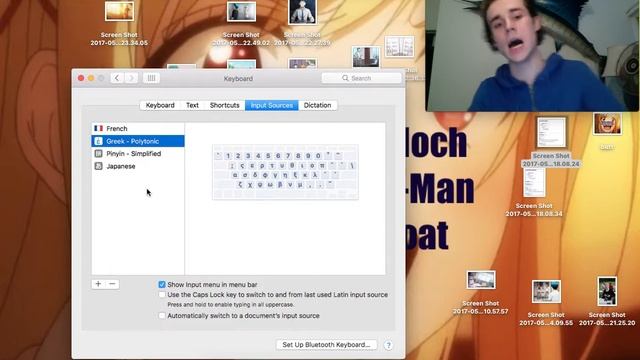This screenshot has height=360, width=640.
Task: Select Screen Shot ending 10.57.57 on desktop
Action: click(x=481, y=292)
